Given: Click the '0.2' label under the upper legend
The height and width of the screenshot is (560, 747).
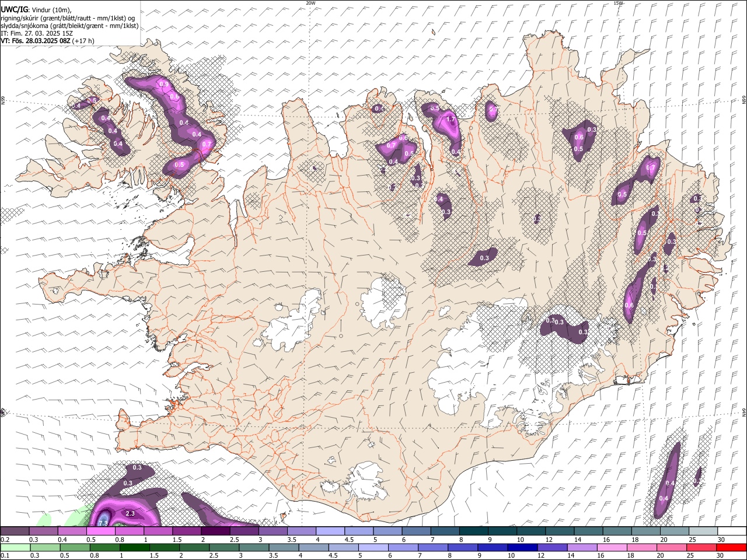Looking at the screenshot, I should [5, 540].
